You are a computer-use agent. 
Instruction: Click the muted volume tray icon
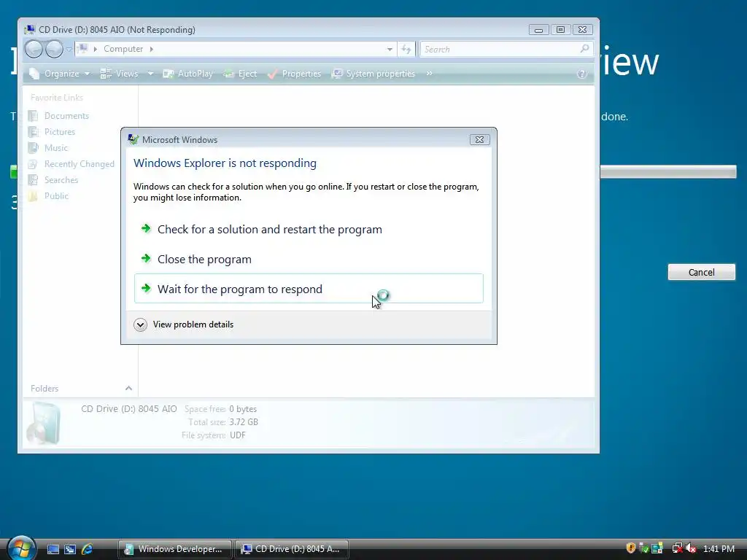(691, 548)
